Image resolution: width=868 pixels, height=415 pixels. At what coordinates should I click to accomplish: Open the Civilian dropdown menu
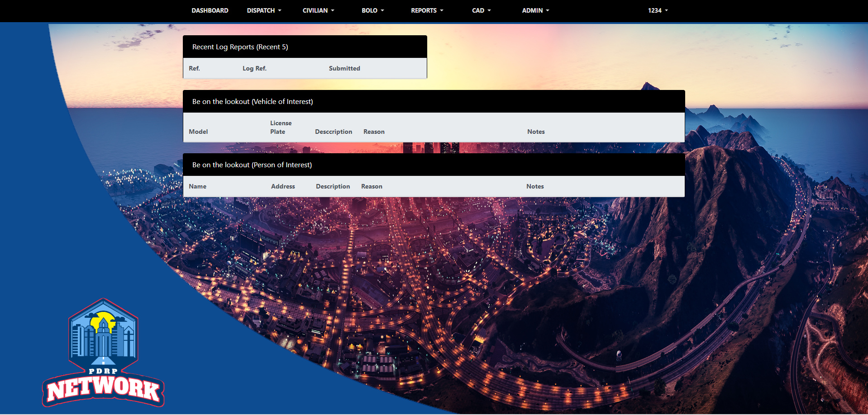(x=318, y=10)
